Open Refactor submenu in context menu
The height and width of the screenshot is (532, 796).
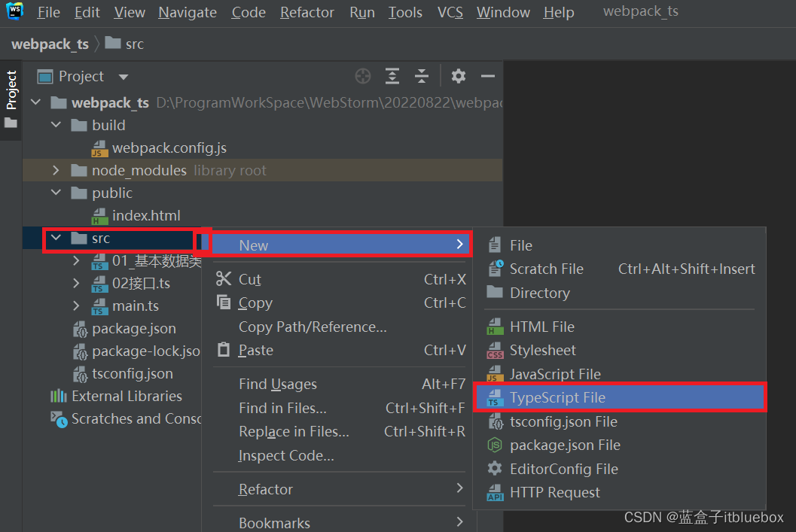(x=340, y=489)
